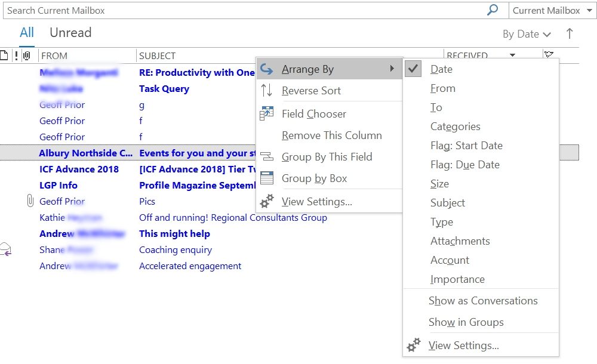The height and width of the screenshot is (364, 597).
Task: Click the item type column icon
Action: [x=4, y=55]
